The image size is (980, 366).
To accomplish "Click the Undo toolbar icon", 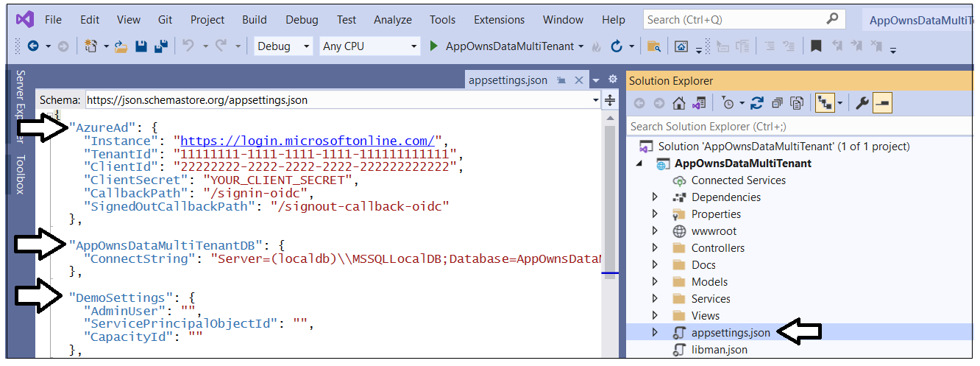I will click(x=188, y=46).
